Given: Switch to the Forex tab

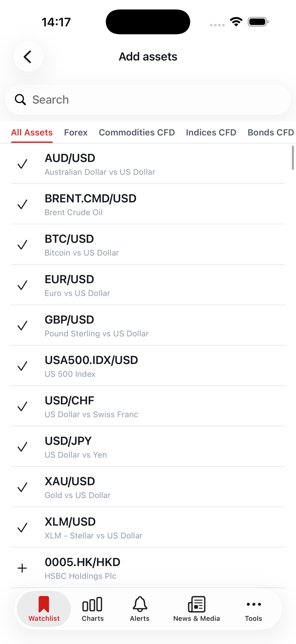Looking at the screenshot, I should (76, 133).
